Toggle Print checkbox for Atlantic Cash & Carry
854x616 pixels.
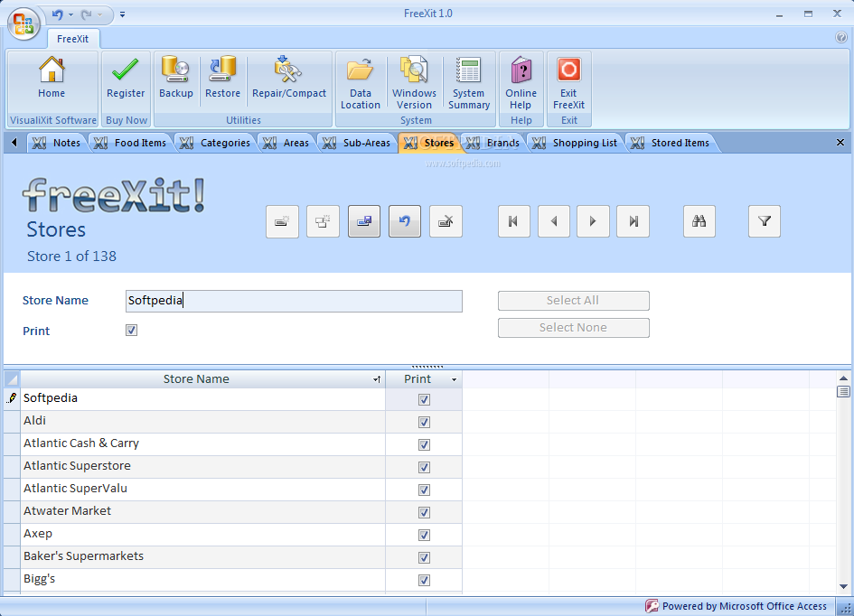[x=424, y=444]
